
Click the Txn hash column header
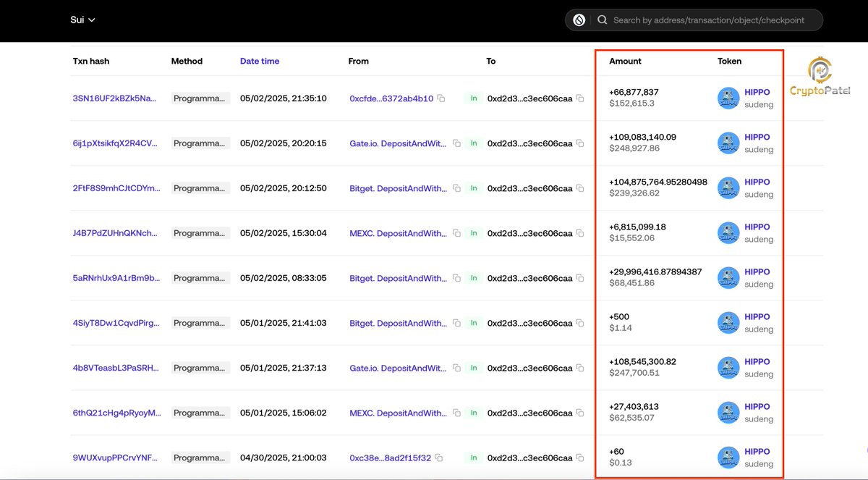[x=91, y=62]
